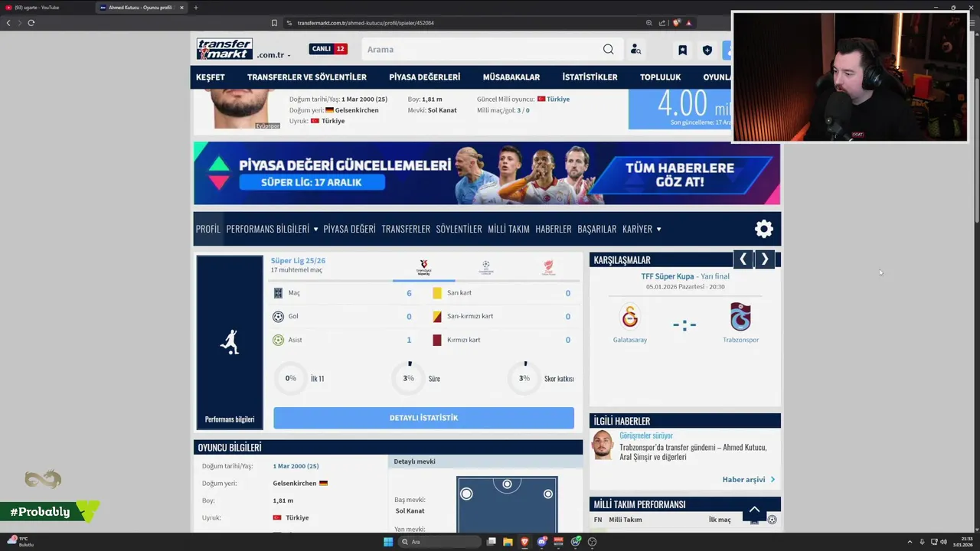
Task: Open the Süper Lig 25/26 link
Action: (x=298, y=261)
